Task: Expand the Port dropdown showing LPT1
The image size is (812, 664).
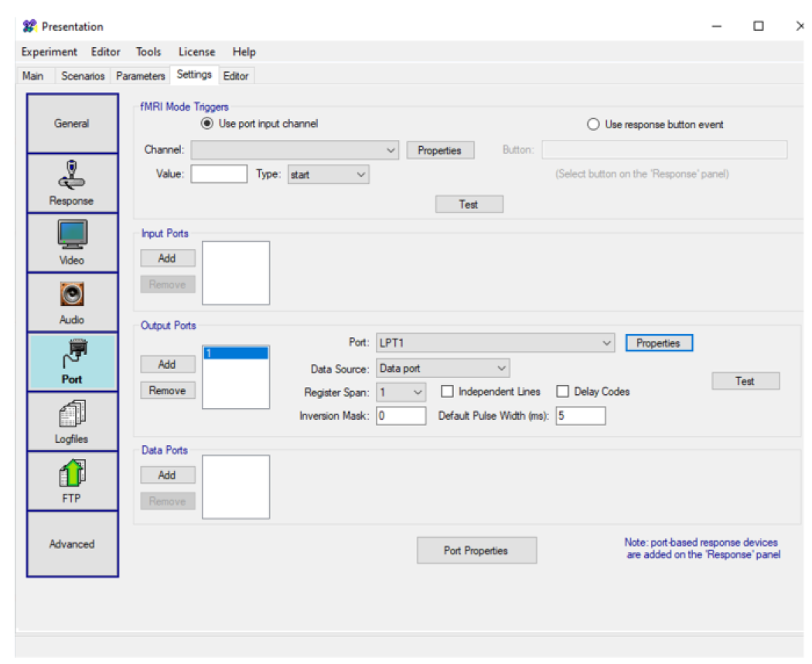Action: click(495, 342)
